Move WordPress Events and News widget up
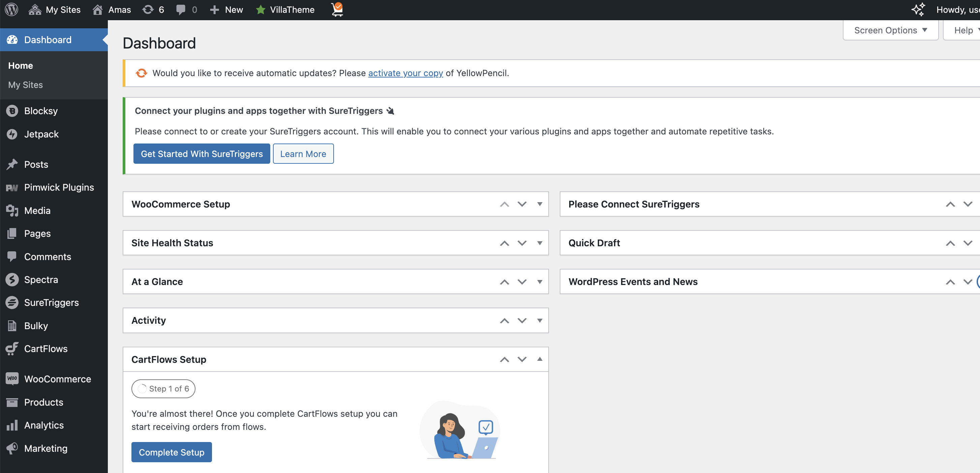 click(x=950, y=282)
